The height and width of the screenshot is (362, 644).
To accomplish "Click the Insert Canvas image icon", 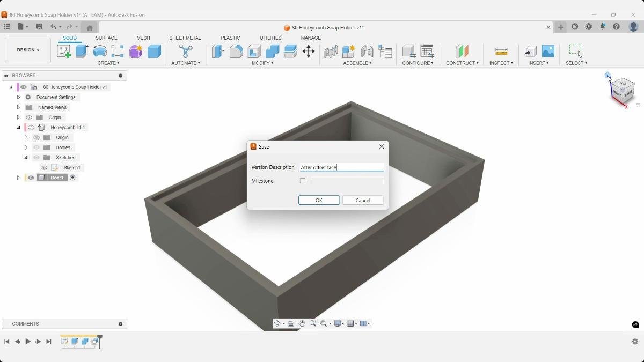I will (x=548, y=51).
